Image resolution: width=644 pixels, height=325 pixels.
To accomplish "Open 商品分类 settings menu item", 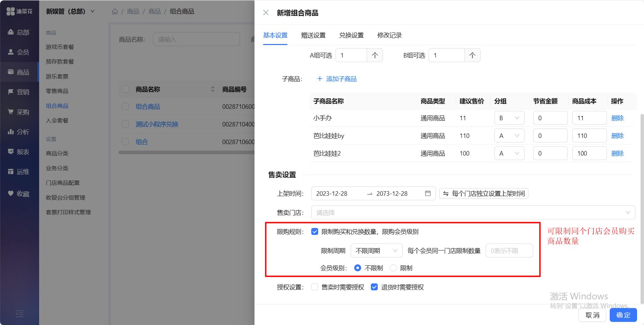I will (57, 153).
